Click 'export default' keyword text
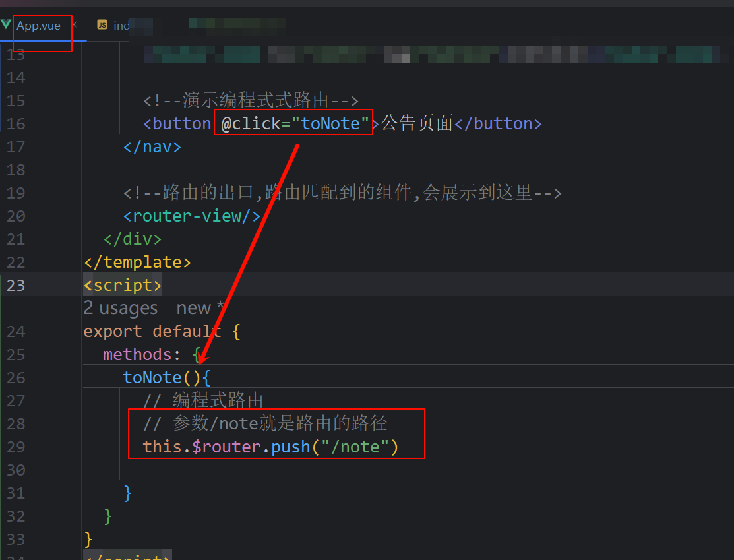Viewport: 734px width, 560px height. coord(152,332)
